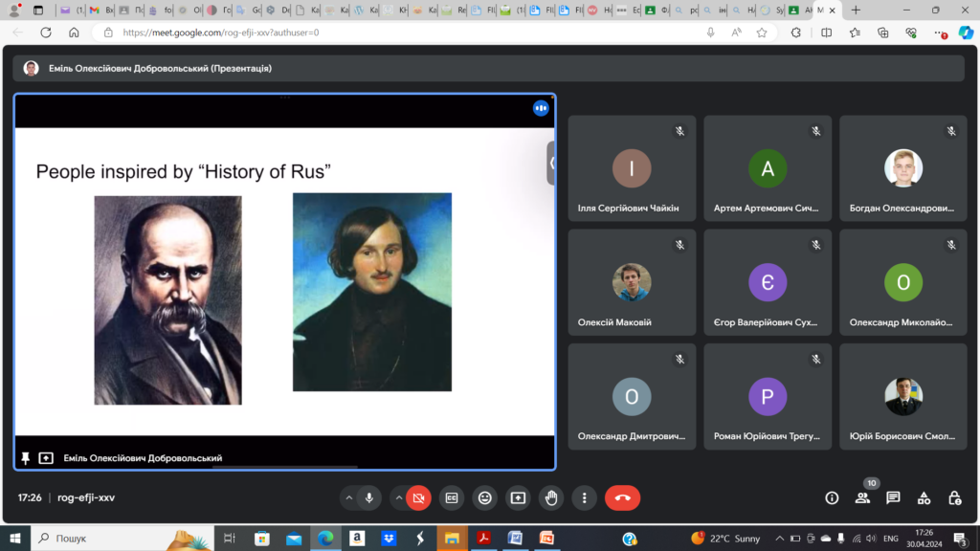Toggle the microphone on or off
Screen dimensions: 980x551
(x=369, y=497)
